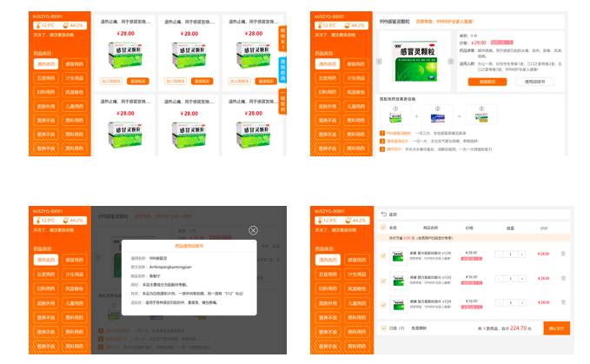Click the large 感冒灵颗粒 image on detail screen

click(415, 62)
